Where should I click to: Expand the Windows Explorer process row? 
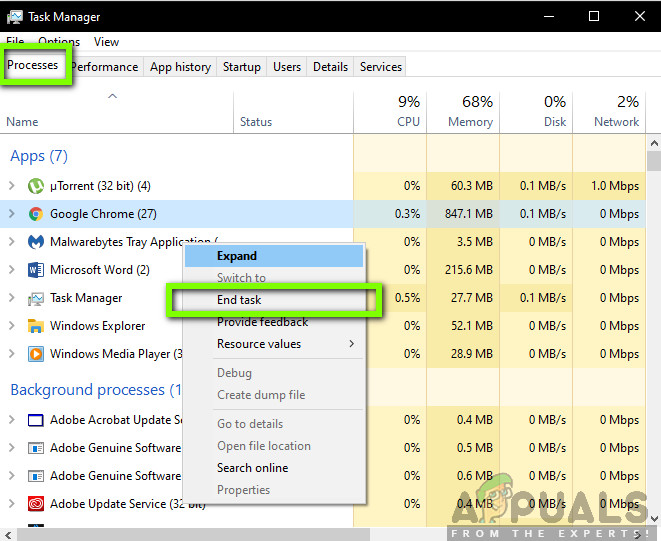pyautogui.click(x=12, y=326)
